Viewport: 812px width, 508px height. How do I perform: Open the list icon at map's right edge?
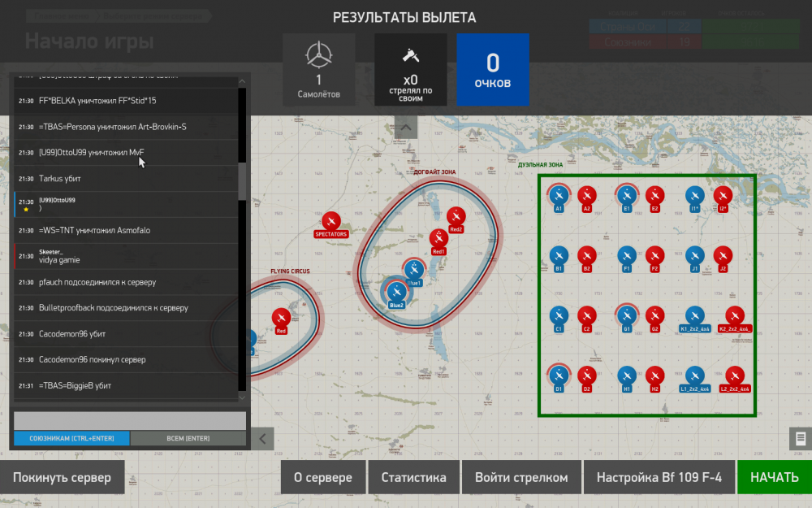[x=801, y=439]
